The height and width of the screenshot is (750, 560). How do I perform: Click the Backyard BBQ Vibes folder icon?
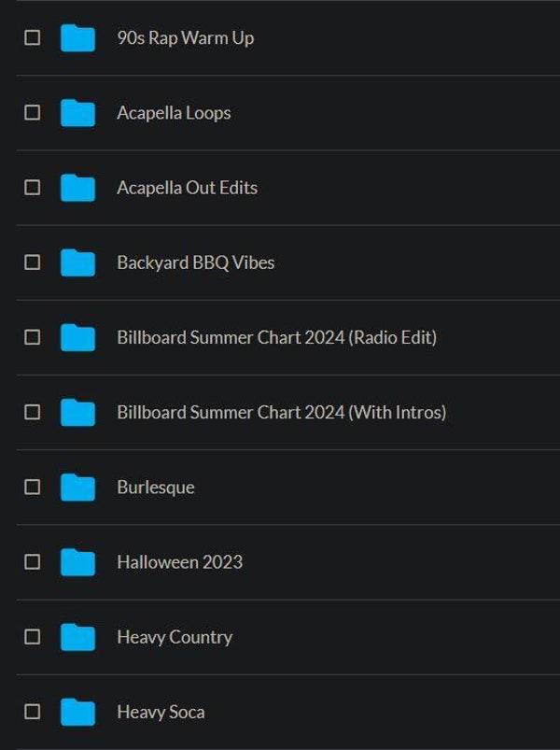(77, 262)
